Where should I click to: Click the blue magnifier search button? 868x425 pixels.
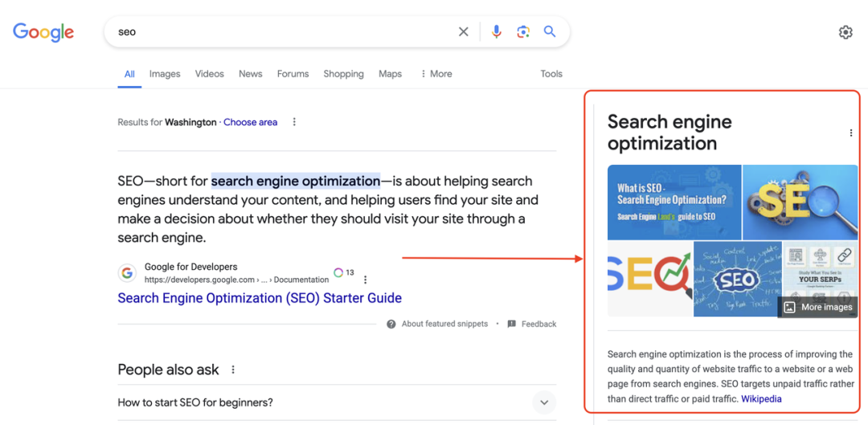(x=550, y=31)
